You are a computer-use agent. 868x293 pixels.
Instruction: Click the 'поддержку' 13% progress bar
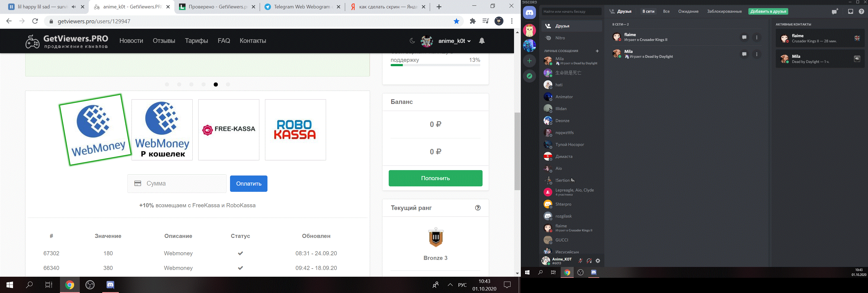[x=435, y=65]
